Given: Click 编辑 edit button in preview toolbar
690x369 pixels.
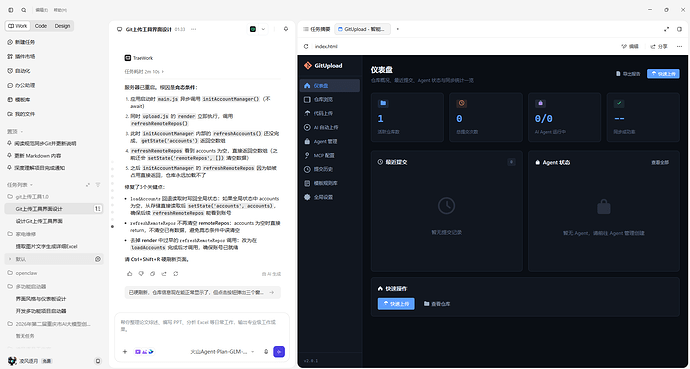Looking at the screenshot, I should click(x=630, y=46).
